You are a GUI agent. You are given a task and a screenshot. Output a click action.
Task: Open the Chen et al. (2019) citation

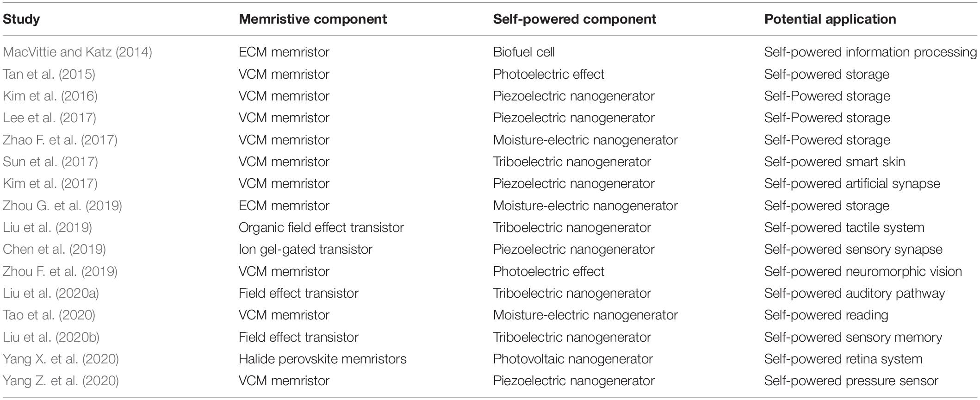click(x=54, y=249)
